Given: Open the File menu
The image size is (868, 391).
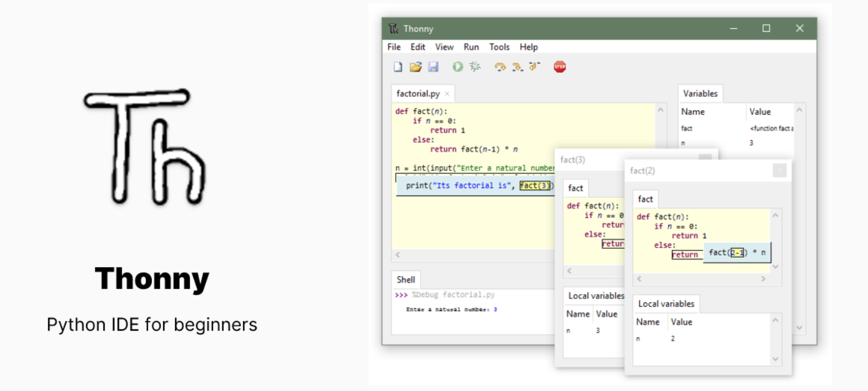Looking at the screenshot, I should [x=394, y=47].
